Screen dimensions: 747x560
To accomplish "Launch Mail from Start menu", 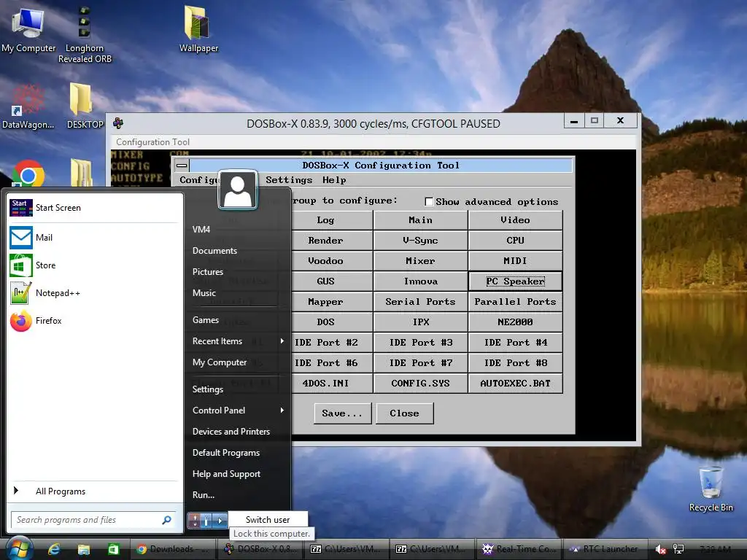I will (x=44, y=238).
